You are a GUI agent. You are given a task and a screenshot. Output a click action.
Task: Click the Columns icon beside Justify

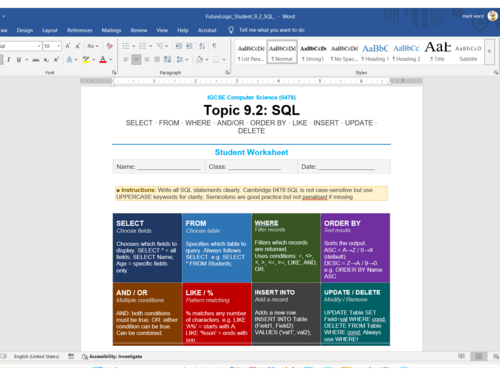pos(167,60)
